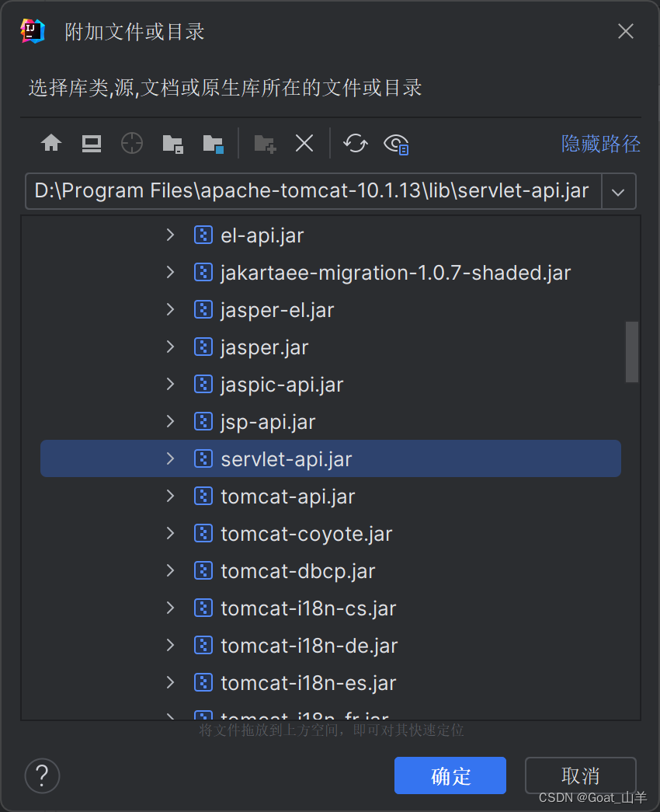Expand the el-api.jar node
The image size is (660, 812).
pos(170,235)
